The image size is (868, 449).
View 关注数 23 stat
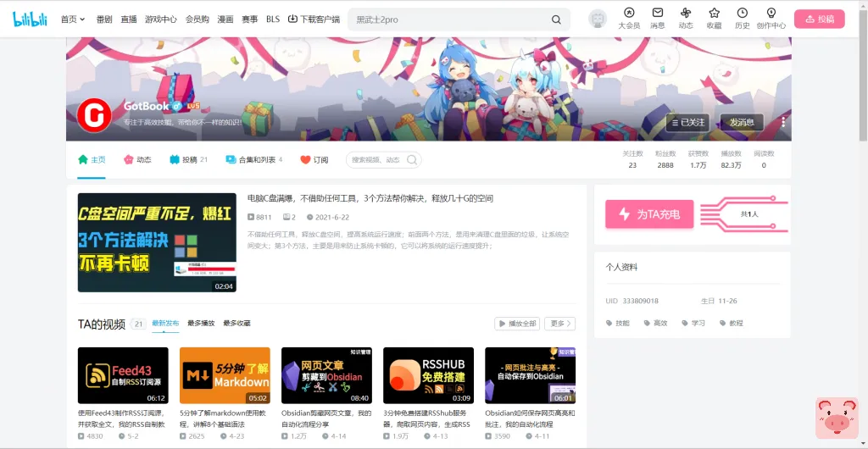click(x=632, y=159)
